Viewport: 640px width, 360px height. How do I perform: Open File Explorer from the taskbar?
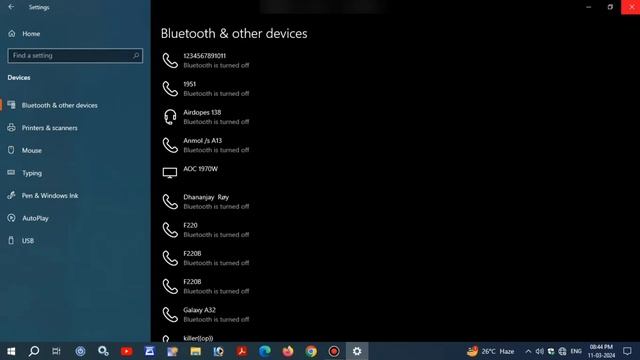pos(196,351)
